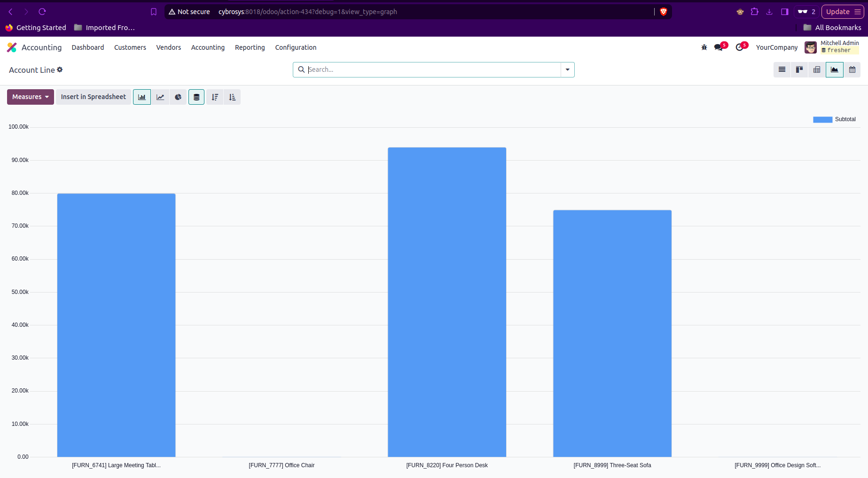Image resolution: width=868 pixels, height=478 pixels.
Task: Switch to pie chart view
Action: tap(178, 97)
